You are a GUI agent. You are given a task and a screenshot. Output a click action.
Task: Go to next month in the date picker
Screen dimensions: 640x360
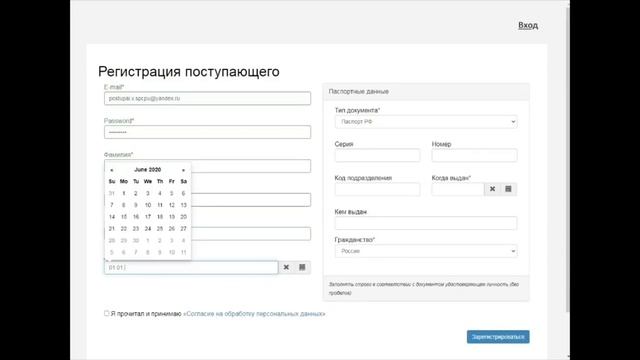(184, 170)
